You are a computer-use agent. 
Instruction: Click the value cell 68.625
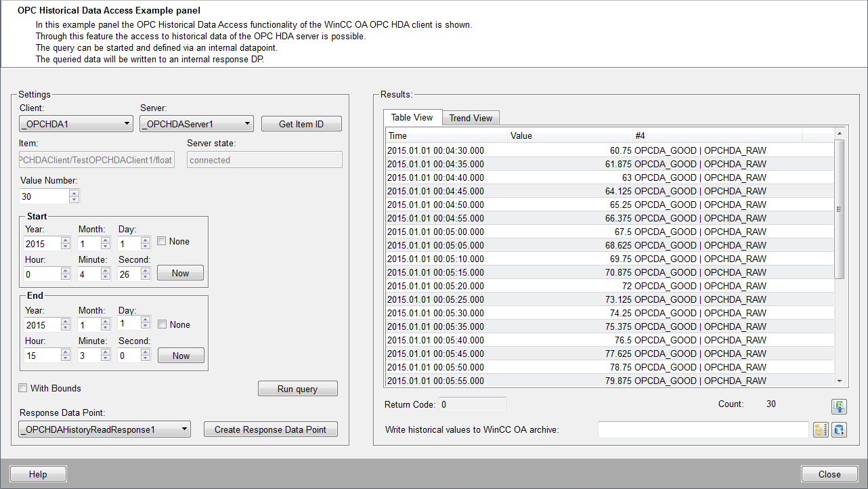(x=570, y=245)
